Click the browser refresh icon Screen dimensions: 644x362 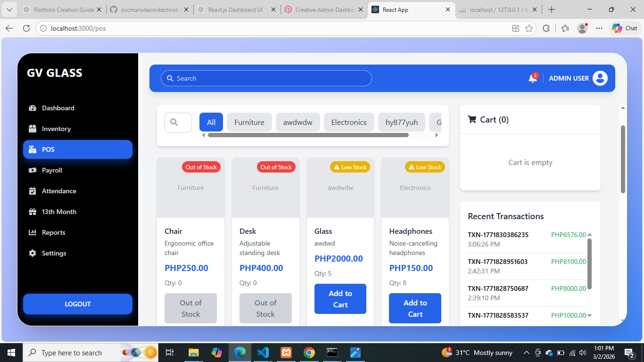click(x=26, y=28)
